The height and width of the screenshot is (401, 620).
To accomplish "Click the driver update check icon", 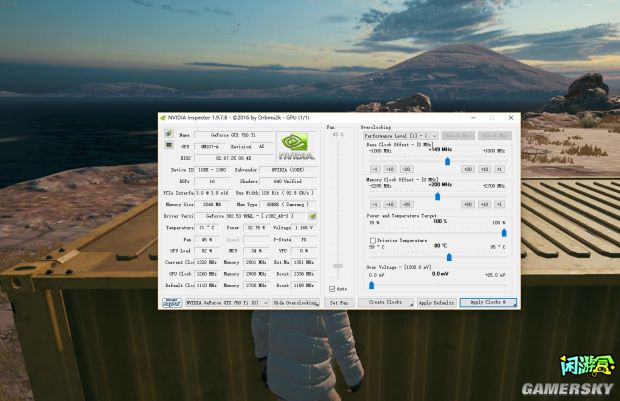I will tap(313, 215).
